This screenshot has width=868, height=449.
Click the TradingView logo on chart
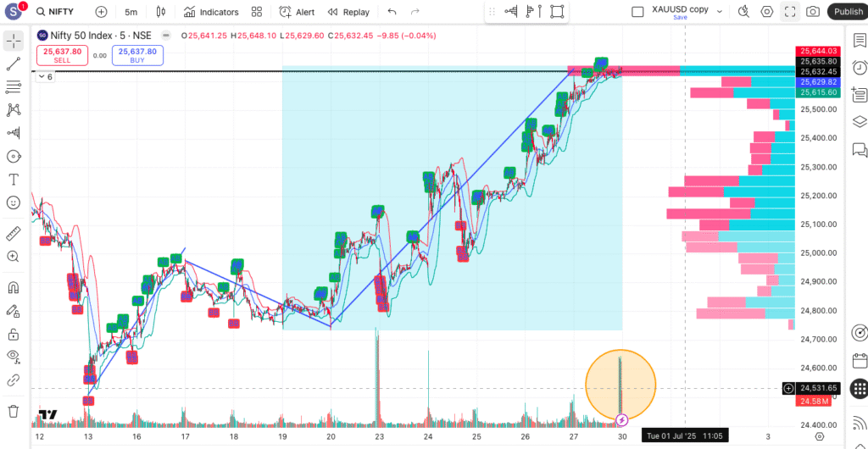click(48, 415)
